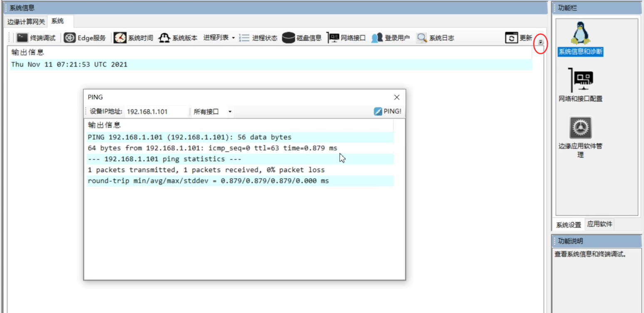Click the main panel 输出信息 column header
644x313 pixels.
271,52
